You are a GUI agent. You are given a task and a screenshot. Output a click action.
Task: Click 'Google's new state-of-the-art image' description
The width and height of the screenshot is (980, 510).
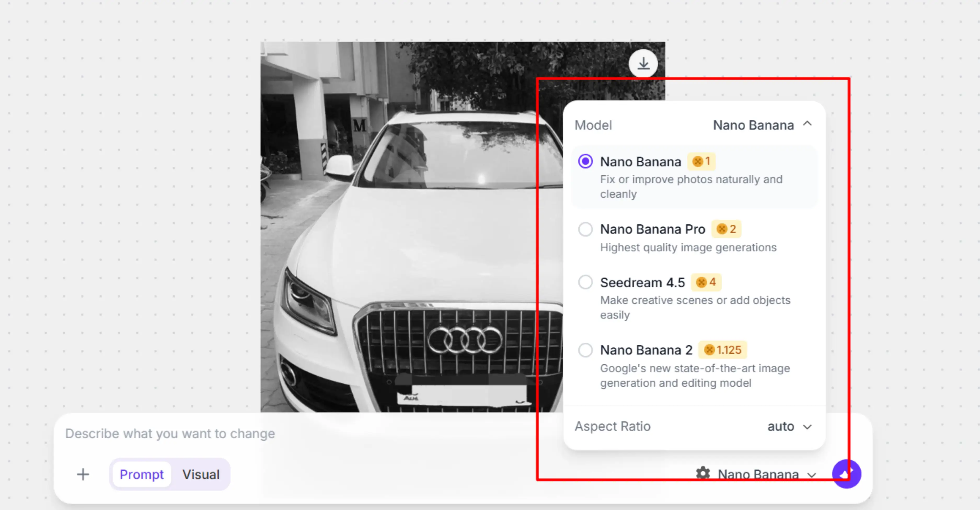pyautogui.click(x=695, y=375)
